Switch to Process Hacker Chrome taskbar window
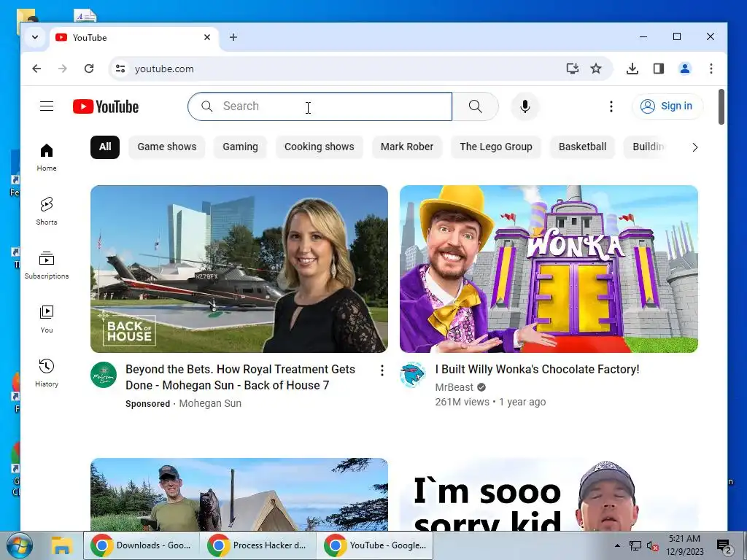Viewport: 747px width, 560px height. tap(258, 545)
